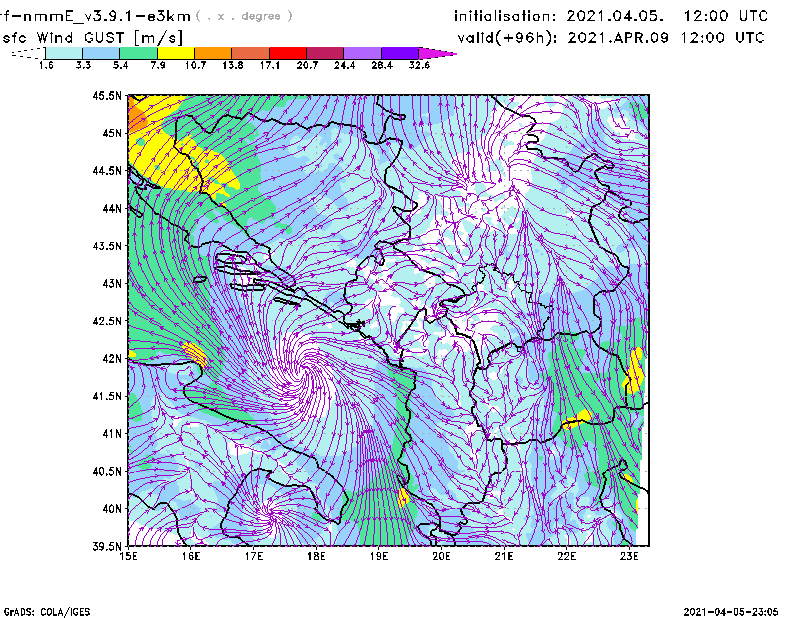Viewport: 800px width, 618px height.
Task: Click the 19E longitude label
Action: coord(379,556)
